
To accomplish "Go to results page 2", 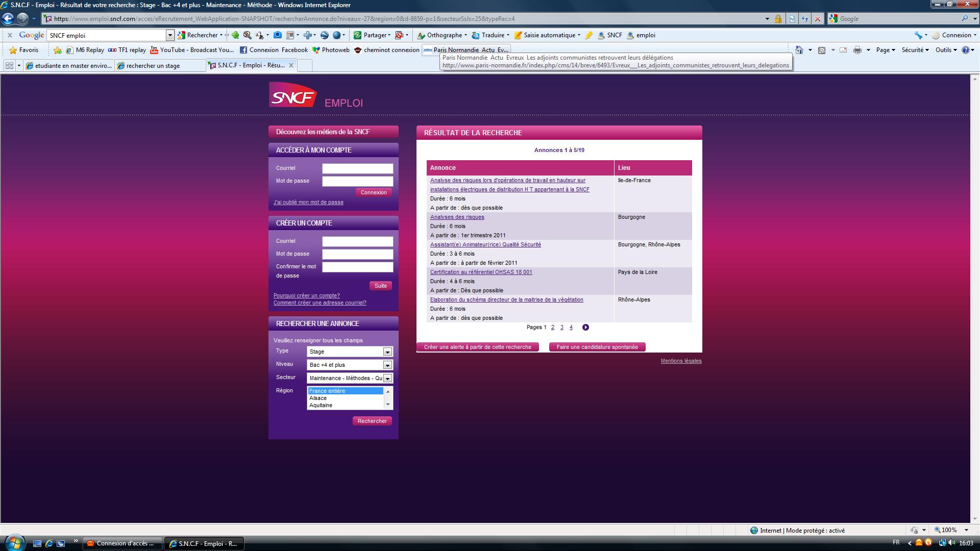I will [x=553, y=328].
